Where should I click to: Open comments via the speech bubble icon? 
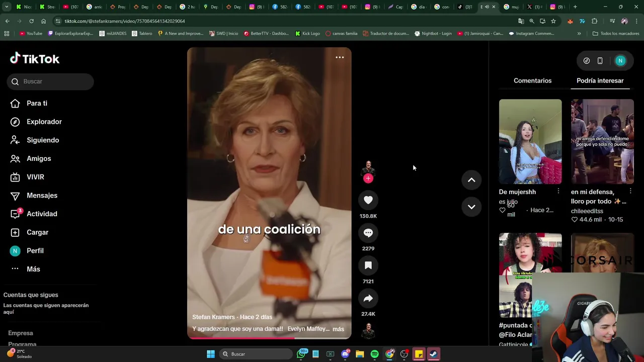click(x=368, y=233)
